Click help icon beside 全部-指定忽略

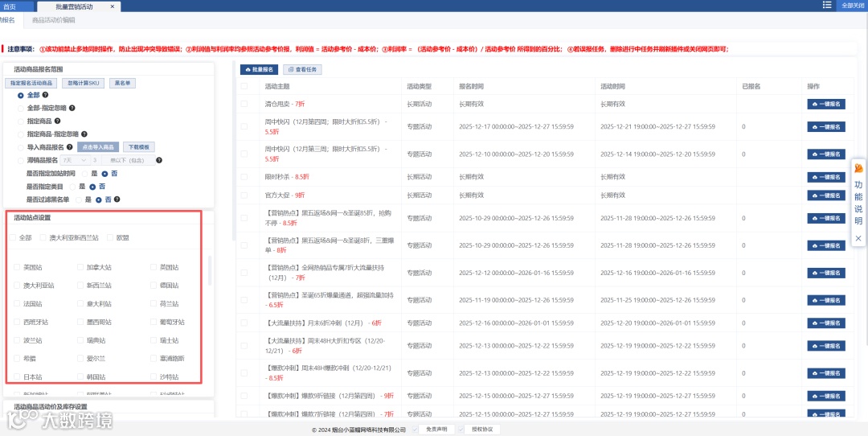coord(72,109)
